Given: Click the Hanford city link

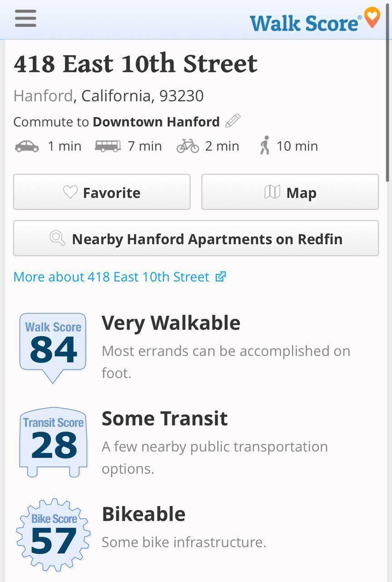Looking at the screenshot, I should pos(43,96).
